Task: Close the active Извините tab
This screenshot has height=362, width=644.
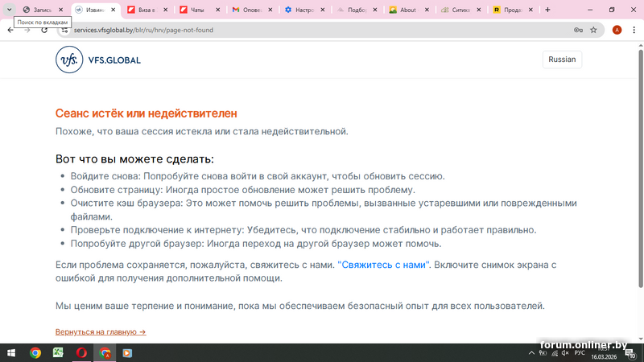Action: click(x=114, y=10)
